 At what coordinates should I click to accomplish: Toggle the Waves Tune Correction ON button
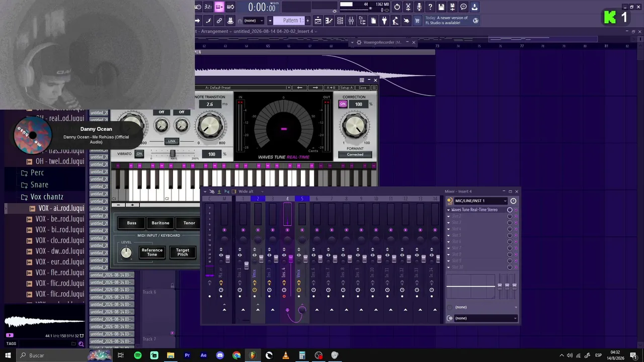click(343, 104)
